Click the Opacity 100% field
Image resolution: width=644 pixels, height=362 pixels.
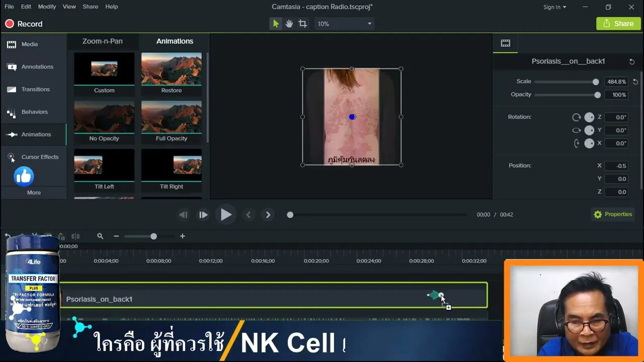click(x=616, y=95)
